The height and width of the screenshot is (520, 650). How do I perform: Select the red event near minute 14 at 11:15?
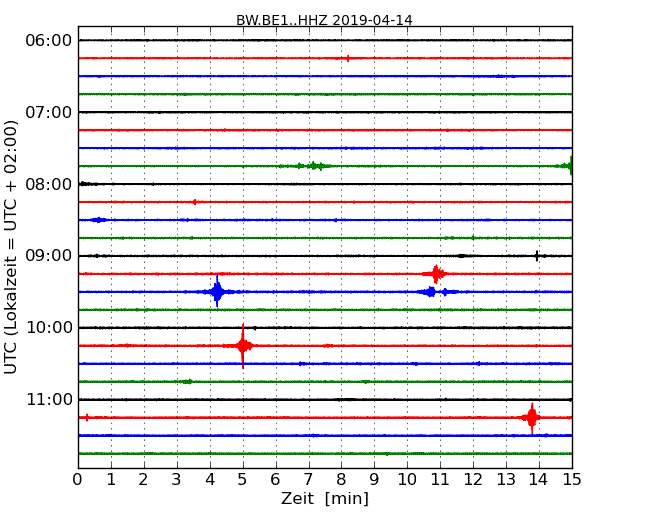(532, 418)
